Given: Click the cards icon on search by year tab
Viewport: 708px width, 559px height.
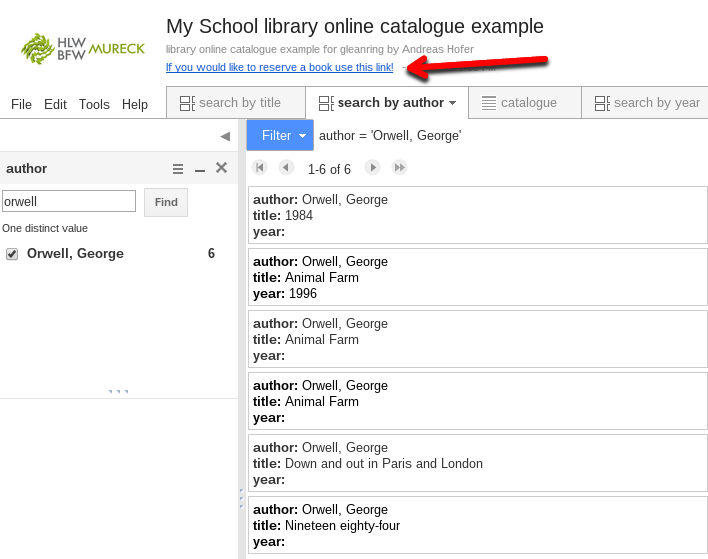Looking at the screenshot, I should coord(602,103).
